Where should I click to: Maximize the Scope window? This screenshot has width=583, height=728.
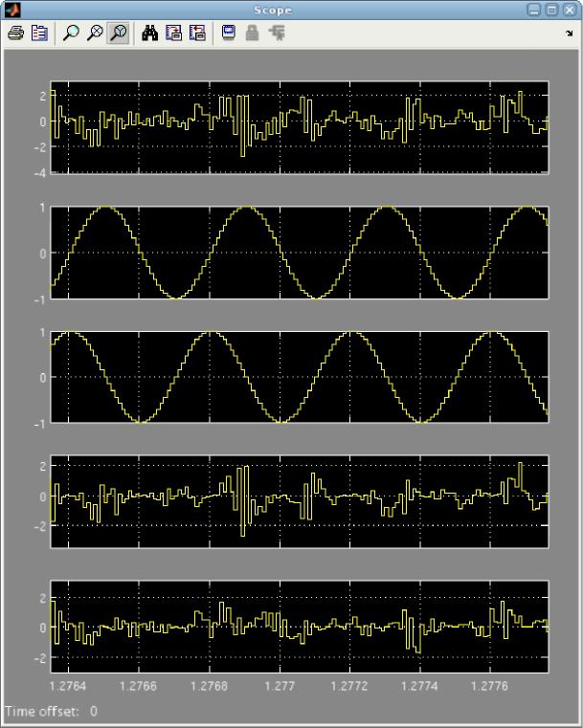551,10
